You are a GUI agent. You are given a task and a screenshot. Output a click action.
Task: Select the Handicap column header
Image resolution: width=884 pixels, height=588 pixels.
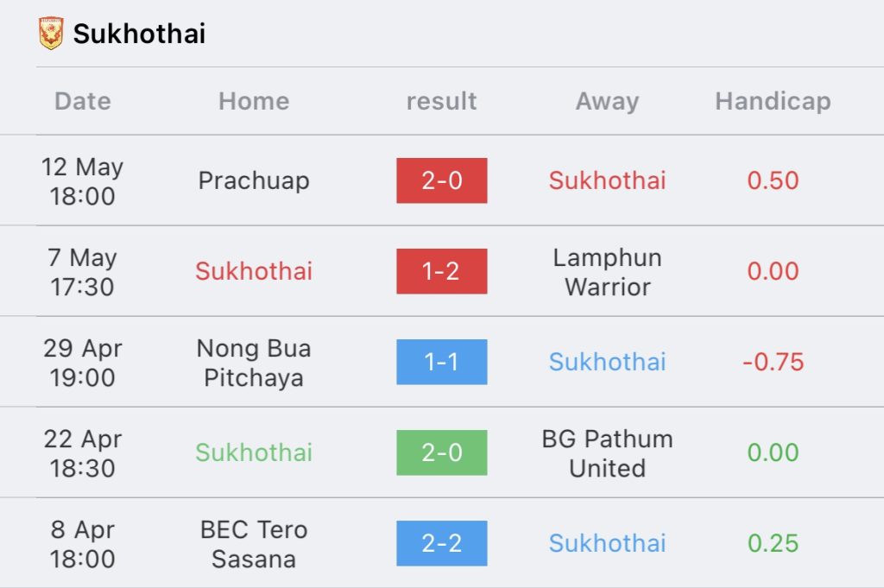click(x=773, y=102)
